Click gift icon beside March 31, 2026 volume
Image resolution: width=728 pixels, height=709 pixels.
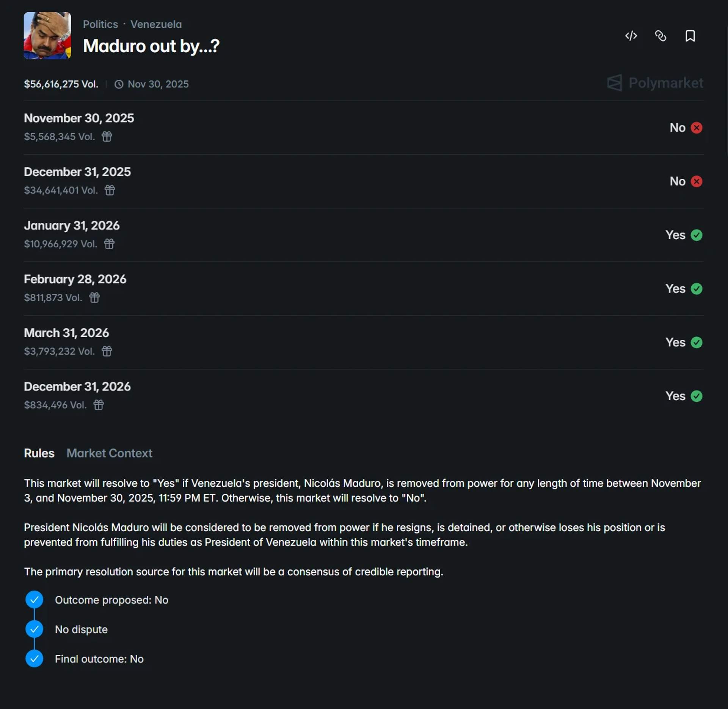point(107,351)
